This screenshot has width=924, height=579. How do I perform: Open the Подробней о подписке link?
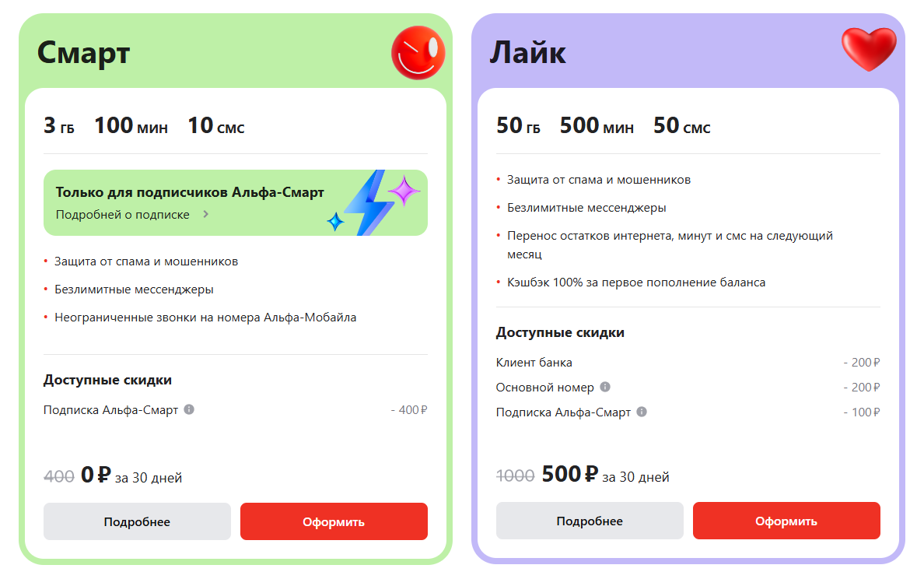[x=123, y=215]
